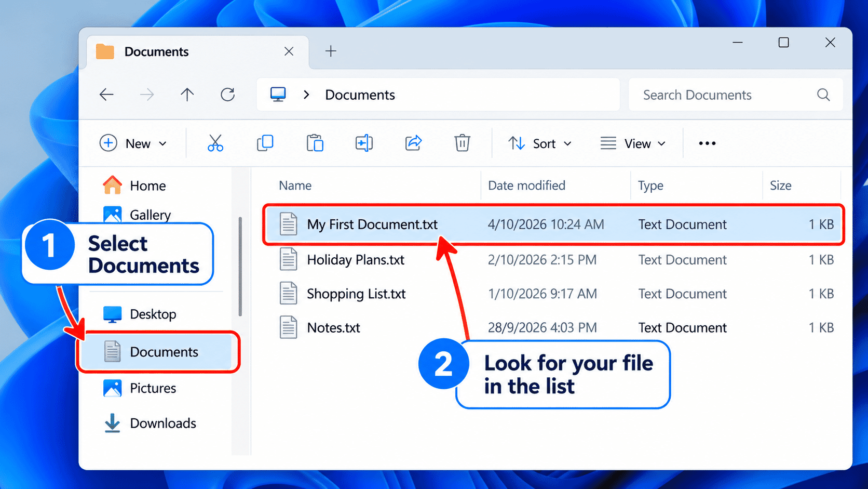Open Downloads in the sidebar
This screenshot has width=868, height=489.
click(x=150, y=423)
